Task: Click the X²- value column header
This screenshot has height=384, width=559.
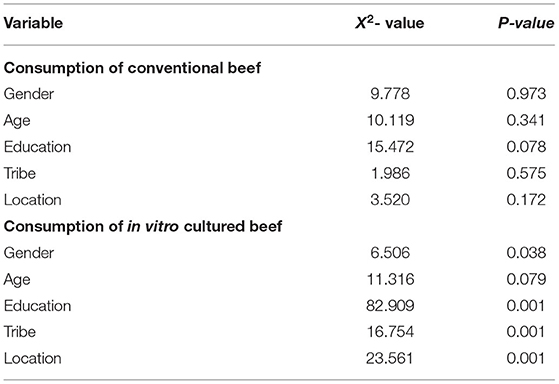Action: (390, 23)
